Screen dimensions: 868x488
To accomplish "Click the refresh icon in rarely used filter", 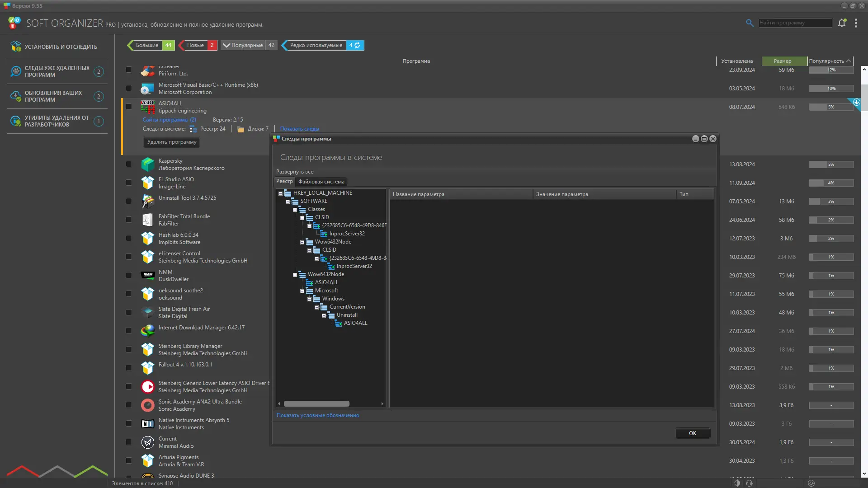I will coord(358,45).
